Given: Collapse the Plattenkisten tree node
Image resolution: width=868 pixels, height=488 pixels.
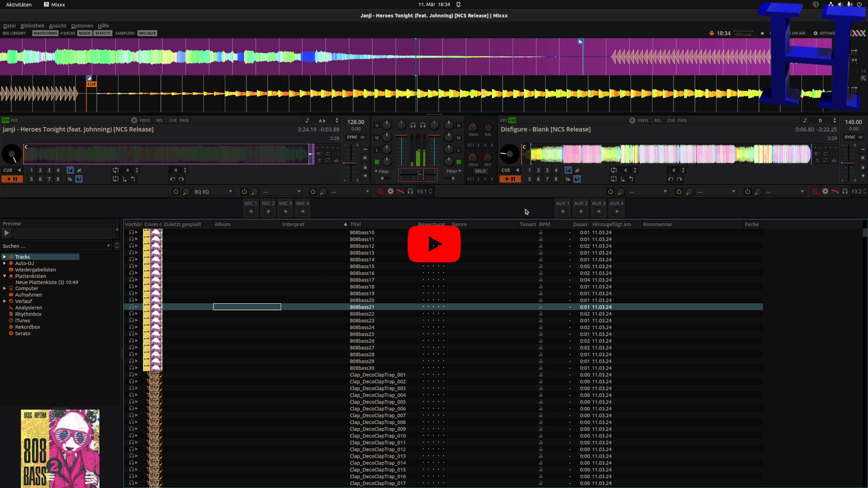Looking at the screenshot, I should 5,276.
